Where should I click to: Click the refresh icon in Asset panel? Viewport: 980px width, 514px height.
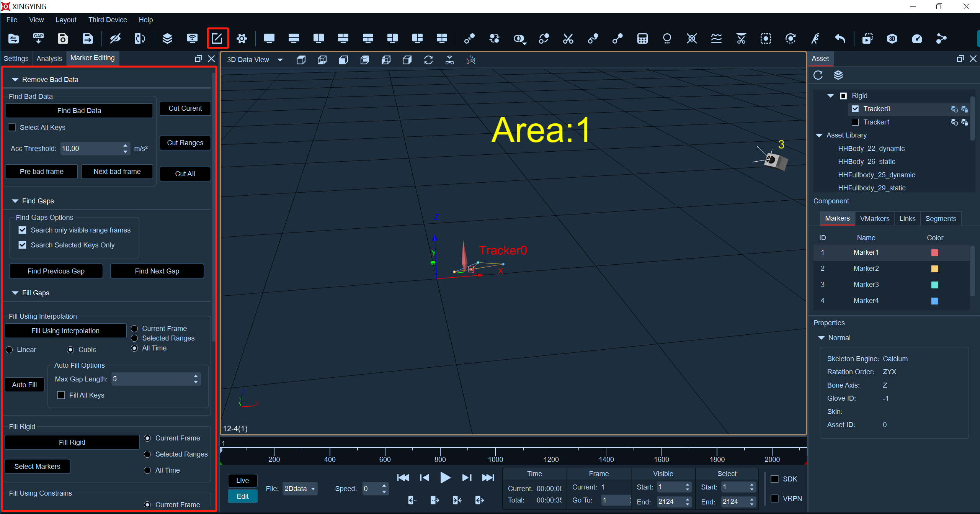click(818, 75)
